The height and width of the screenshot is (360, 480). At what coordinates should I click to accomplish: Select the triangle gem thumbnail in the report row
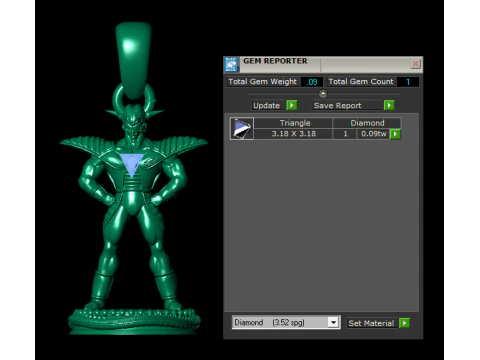(x=242, y=128)
